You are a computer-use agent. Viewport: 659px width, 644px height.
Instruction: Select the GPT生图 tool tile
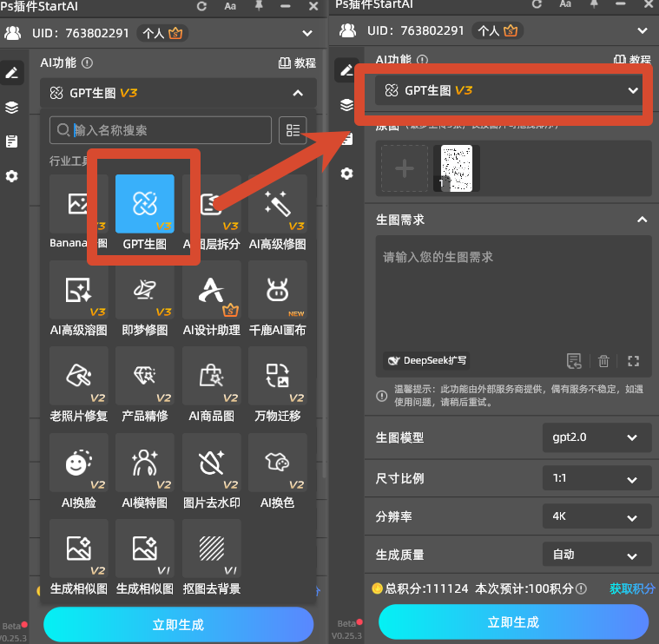(145, 204)
